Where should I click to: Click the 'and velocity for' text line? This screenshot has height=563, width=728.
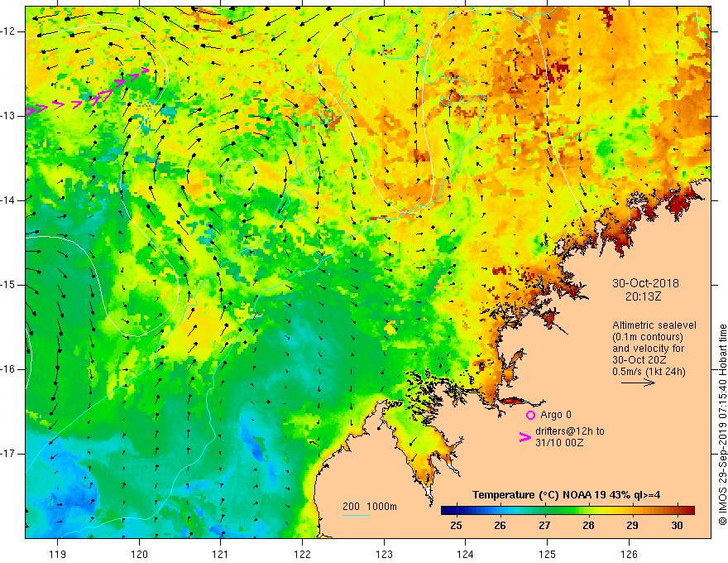648,349
